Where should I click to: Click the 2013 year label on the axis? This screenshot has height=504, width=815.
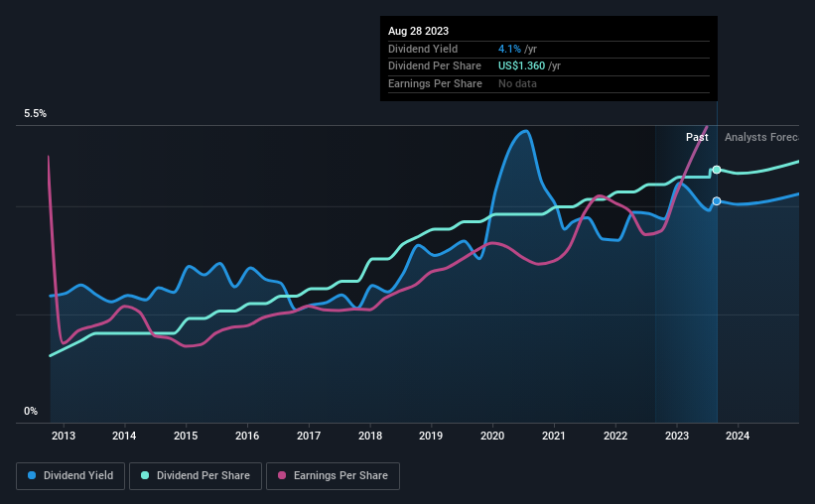coord(64,436)
